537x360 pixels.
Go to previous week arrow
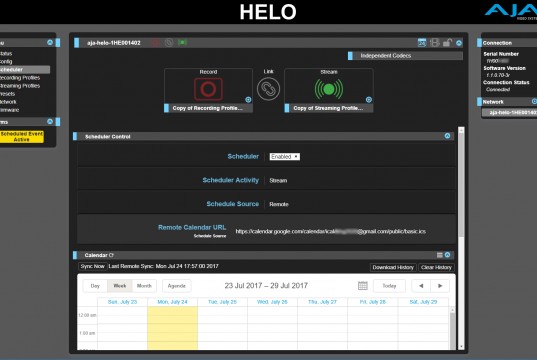click(421, 286)
